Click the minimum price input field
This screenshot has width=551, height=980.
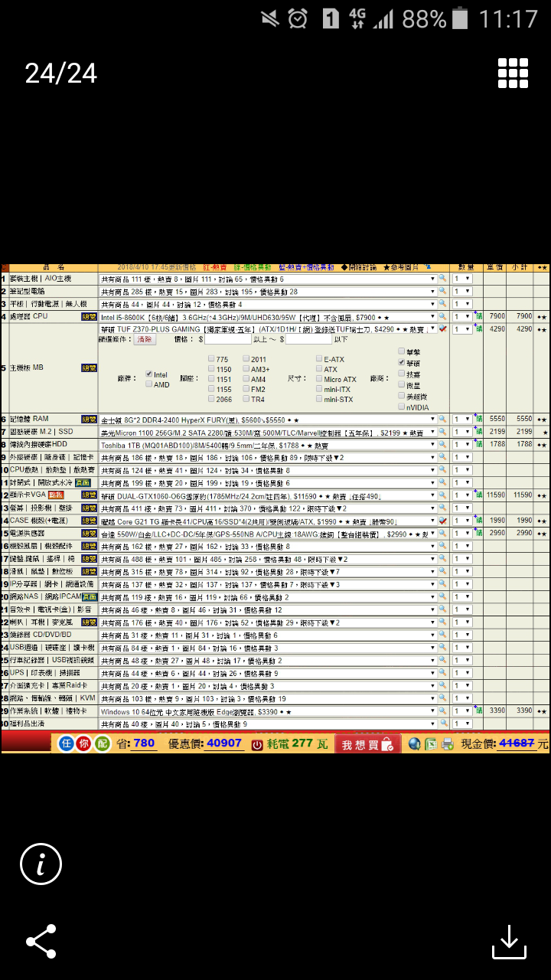coord(228,339)
